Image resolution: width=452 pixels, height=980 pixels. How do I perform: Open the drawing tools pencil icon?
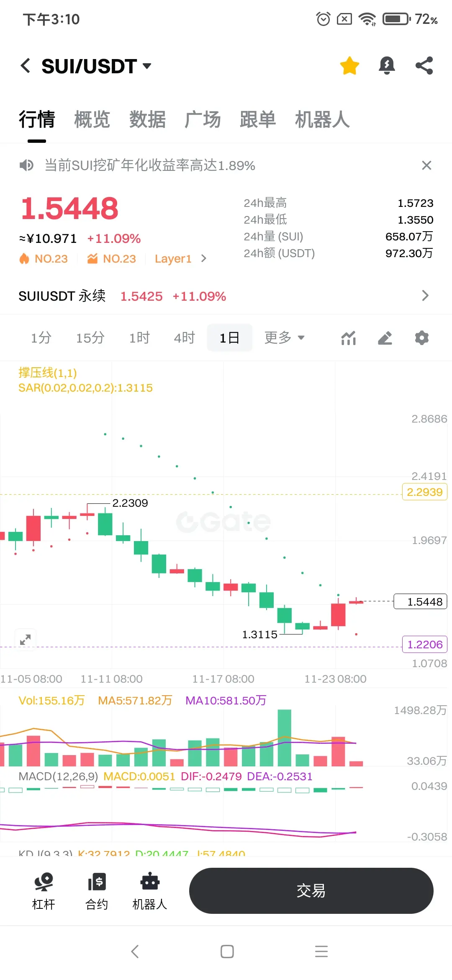[x=385, y=338]
